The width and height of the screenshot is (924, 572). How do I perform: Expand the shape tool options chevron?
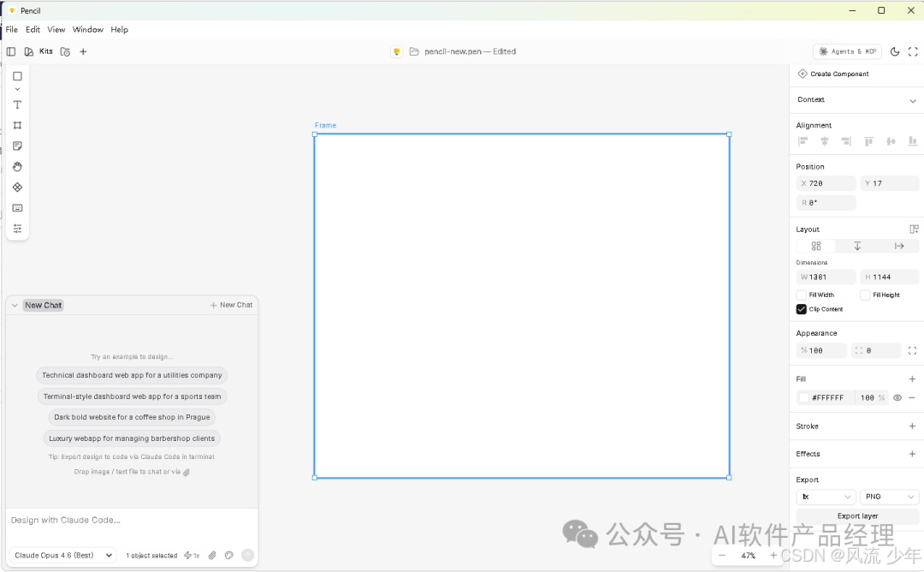pyautogui.click(x=18, y=89)
